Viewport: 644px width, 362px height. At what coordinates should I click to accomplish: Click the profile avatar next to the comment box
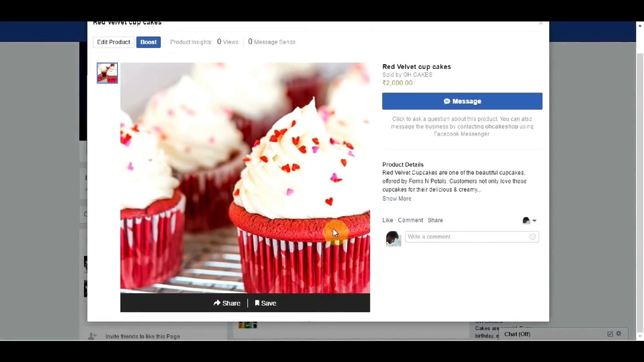[x=393, y=238]
